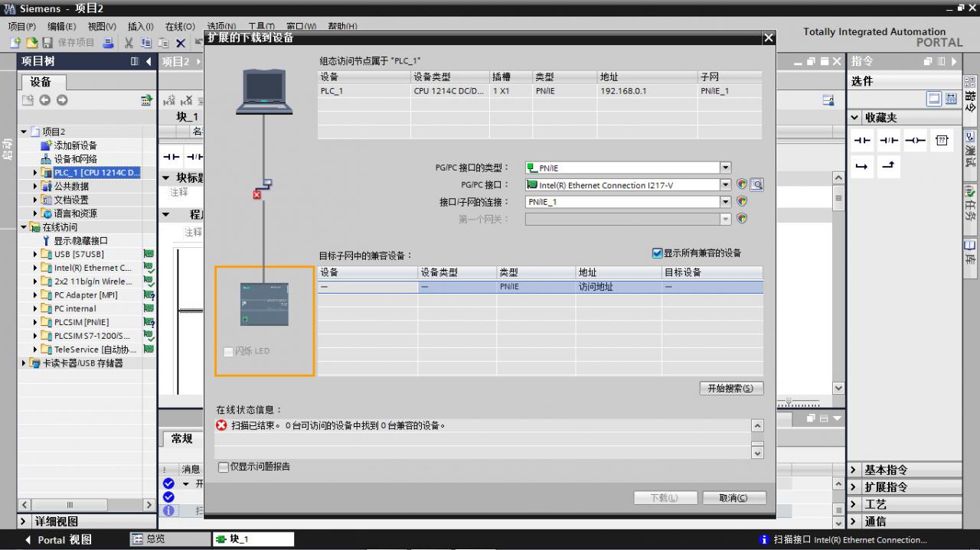Select the PLC_1 row in configured nodes table
This screenshot has height=550, width=980.
tap(540, 91)
